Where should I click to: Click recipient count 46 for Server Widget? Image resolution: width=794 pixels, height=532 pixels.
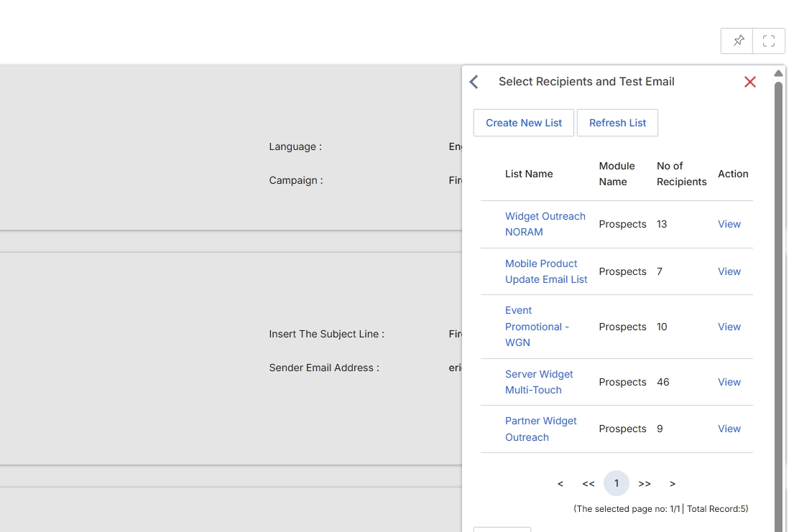[663, 382]
